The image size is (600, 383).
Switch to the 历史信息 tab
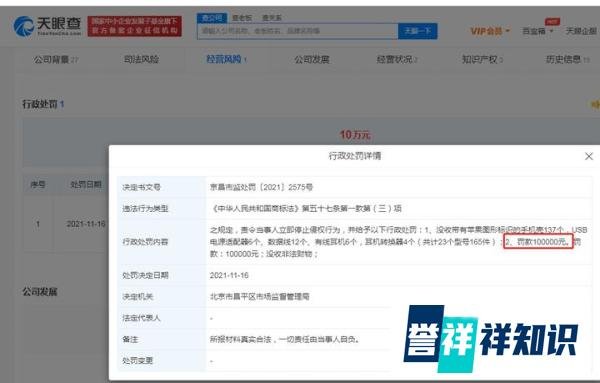(x=567, y=59)
